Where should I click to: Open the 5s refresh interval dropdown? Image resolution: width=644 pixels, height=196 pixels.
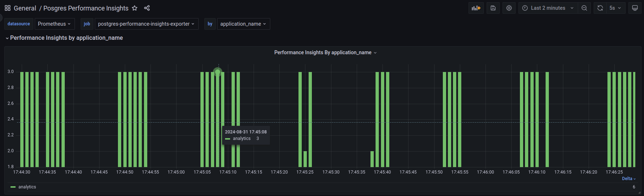pos(615,8)
